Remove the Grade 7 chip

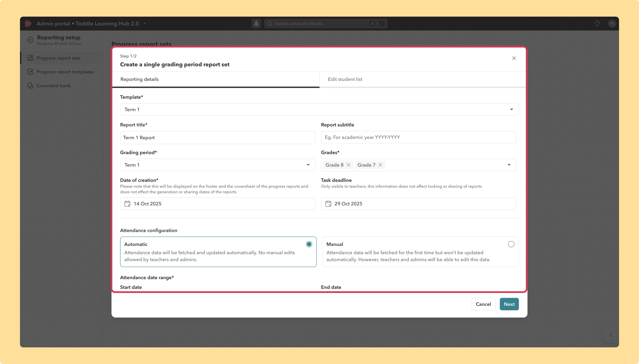pos(380,165)
